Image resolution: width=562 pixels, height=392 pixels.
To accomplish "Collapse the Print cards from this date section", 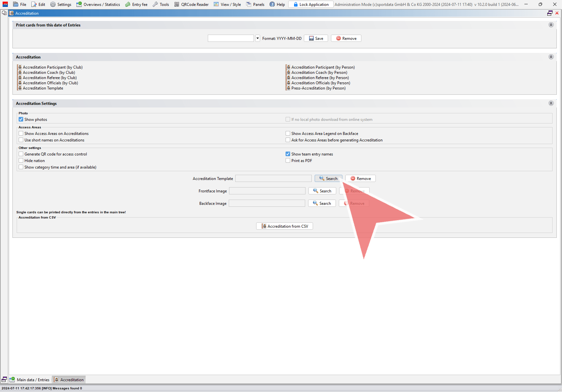I will (551, 25).
